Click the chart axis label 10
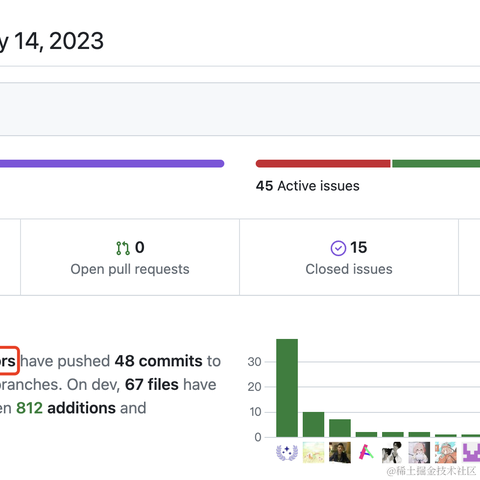 tap(255, 412)
